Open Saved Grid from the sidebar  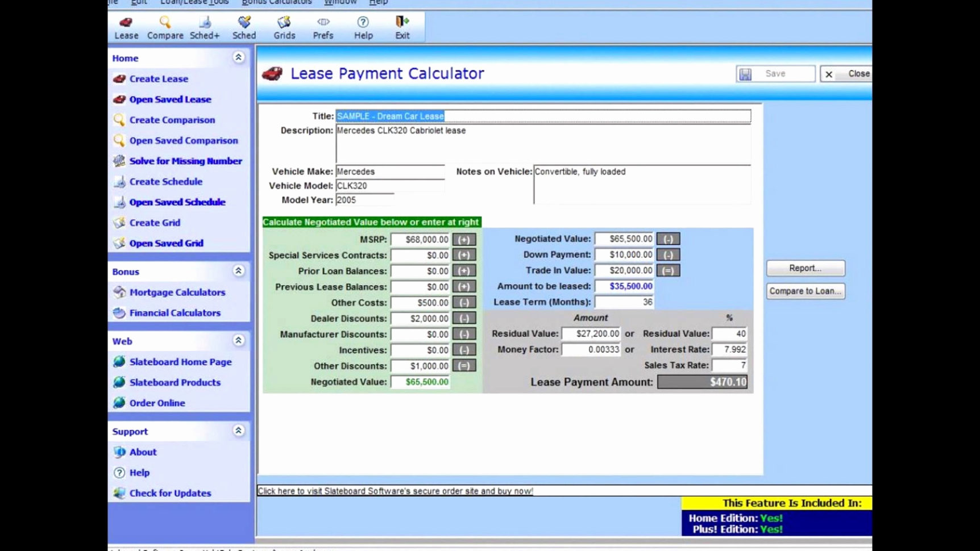tap(166, 243)
